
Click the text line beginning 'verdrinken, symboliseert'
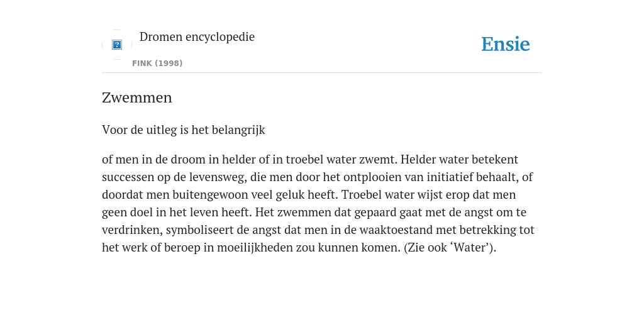[x=318, y=230]
